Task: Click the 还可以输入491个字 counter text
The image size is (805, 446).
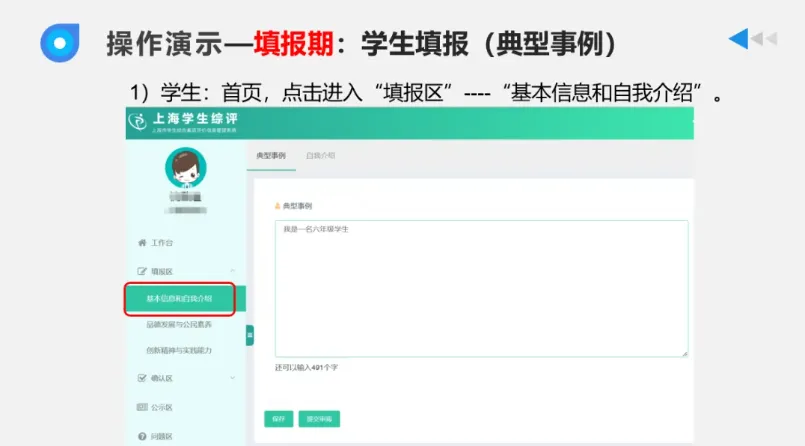Action: pos(306,367)
